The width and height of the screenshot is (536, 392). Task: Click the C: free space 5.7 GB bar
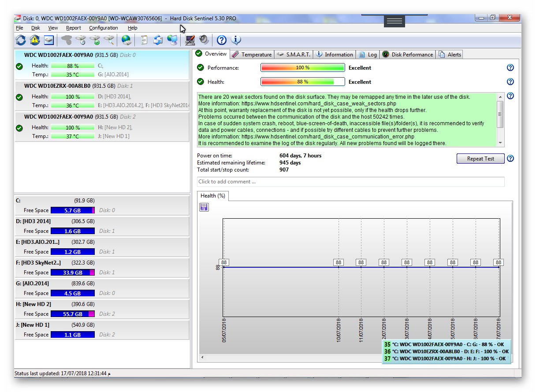point(73,210)
